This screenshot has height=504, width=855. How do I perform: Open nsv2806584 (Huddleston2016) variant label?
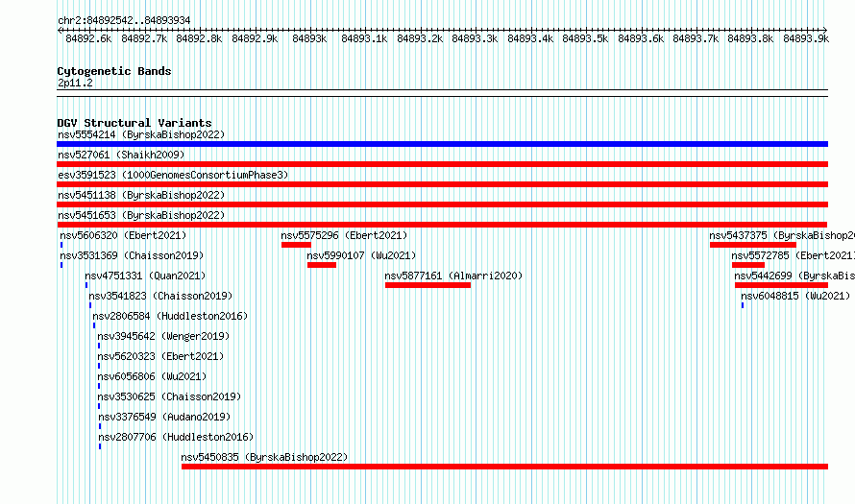(170, 316)
